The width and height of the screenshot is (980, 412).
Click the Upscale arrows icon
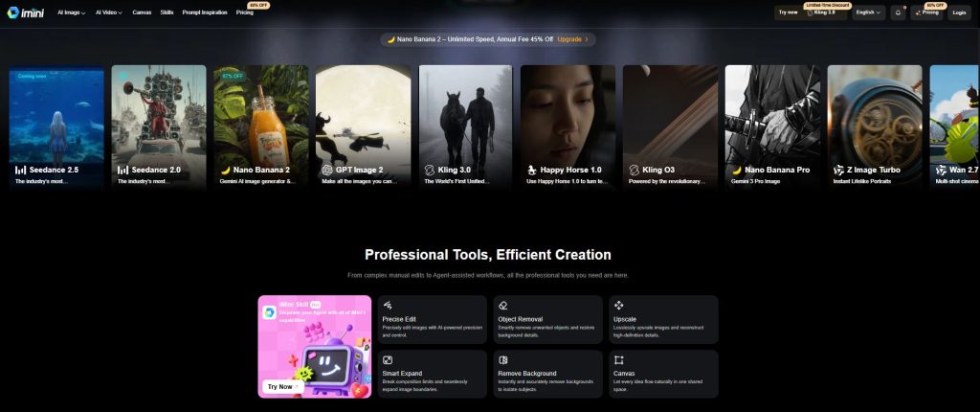point(619,306)
